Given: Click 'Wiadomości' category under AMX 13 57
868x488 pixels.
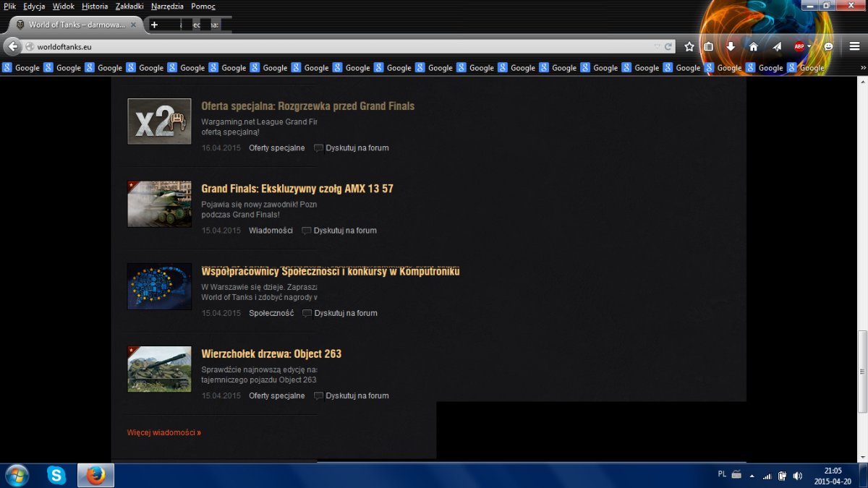Looking at the screenshot, I should pos(271,231).
